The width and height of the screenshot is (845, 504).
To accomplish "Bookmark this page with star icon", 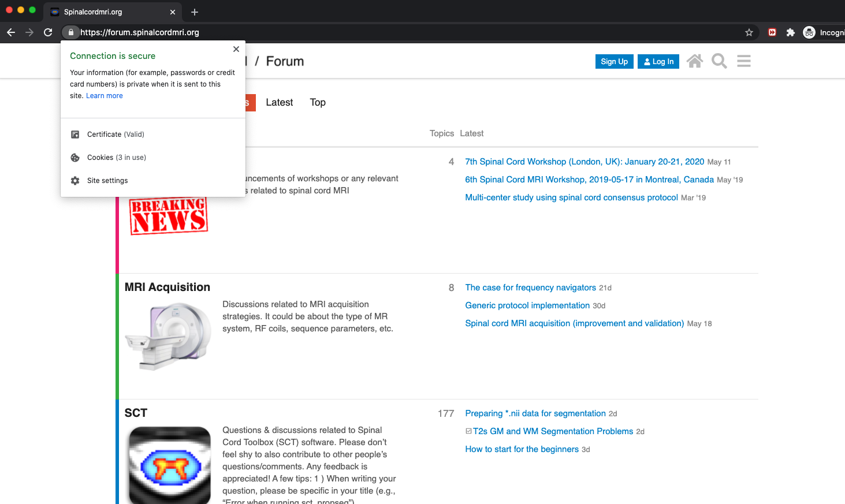I will [x=749, y=32].
